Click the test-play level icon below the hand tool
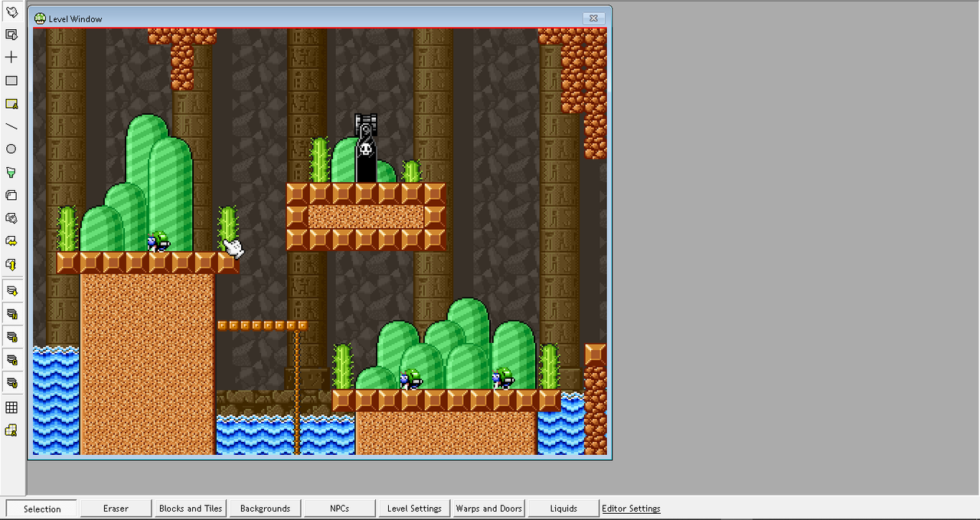The height and width of the screenshot is (520, 980). (11, 34)
